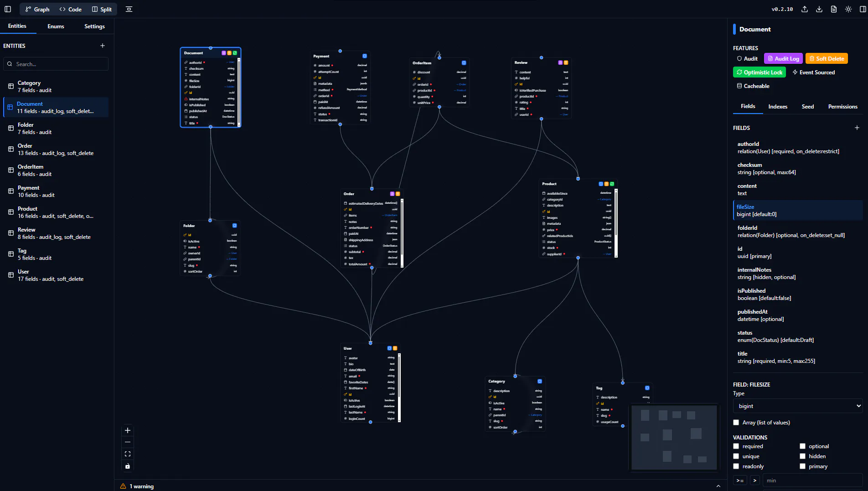Check the primary validation checkbox

pyautogui.click(x=802, y=466)
